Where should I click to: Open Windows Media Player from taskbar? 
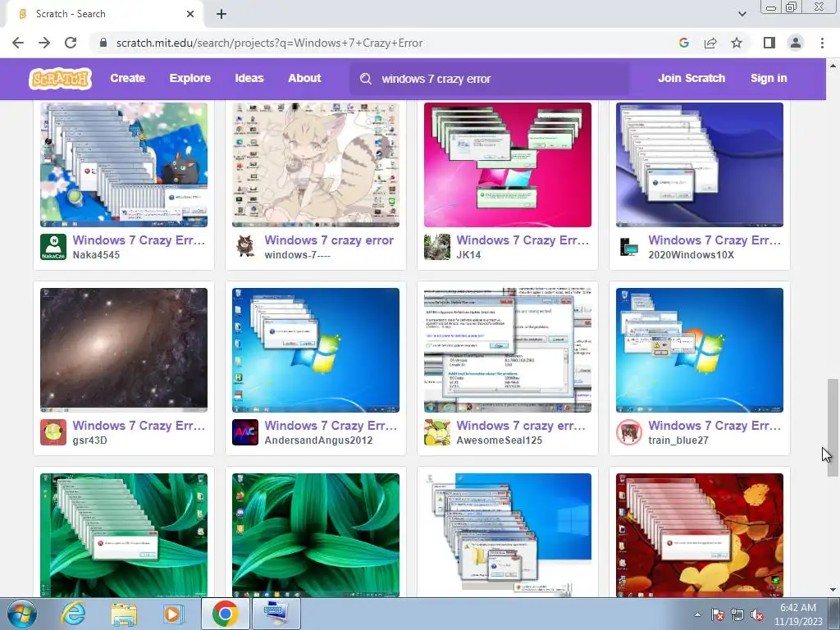coord(172,614)
